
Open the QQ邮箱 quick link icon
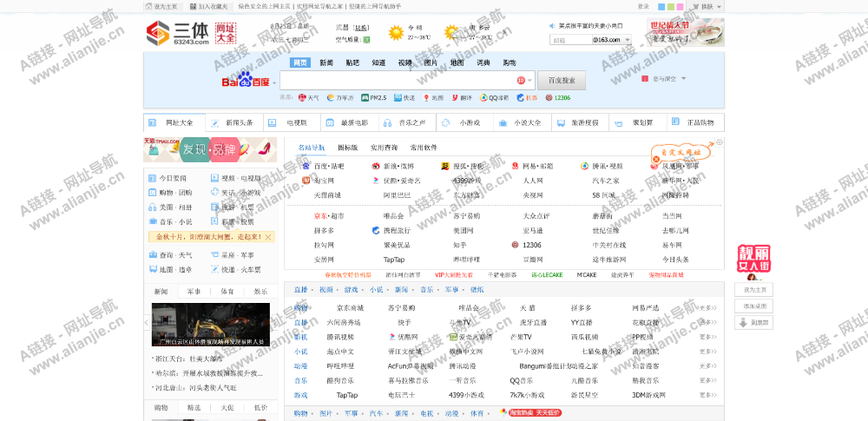point(483,97)
